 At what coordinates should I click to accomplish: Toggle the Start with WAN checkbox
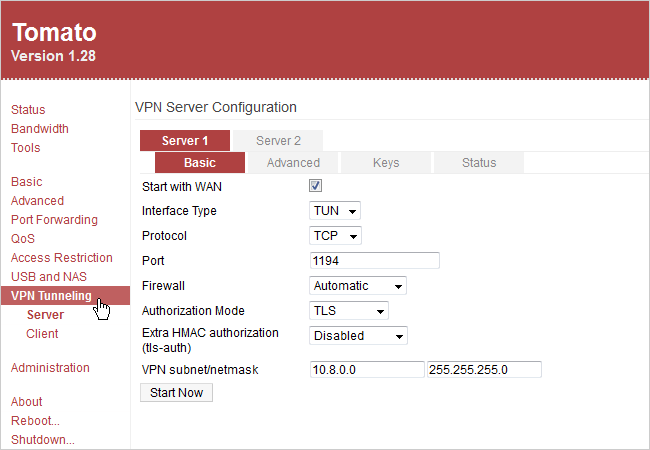pos(315,186)
